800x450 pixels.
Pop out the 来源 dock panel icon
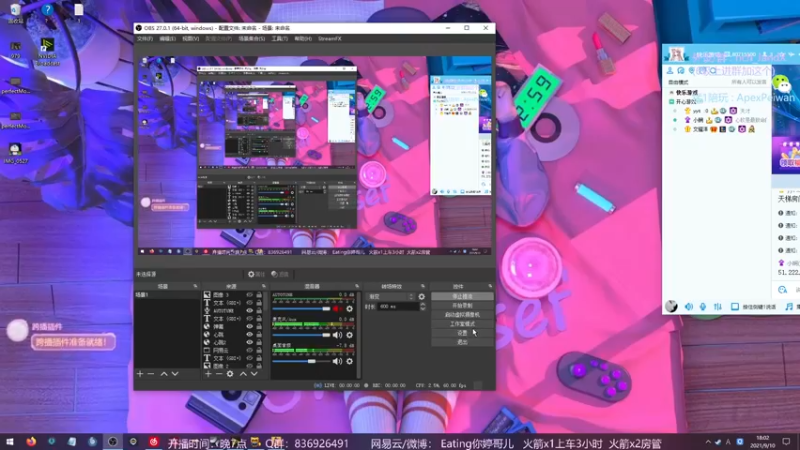pos(264,286)
